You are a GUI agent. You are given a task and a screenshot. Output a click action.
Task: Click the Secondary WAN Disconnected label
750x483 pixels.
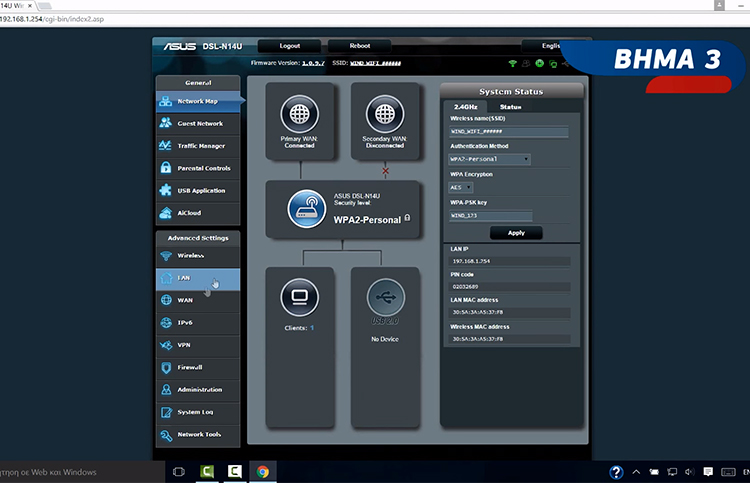click(385, 142)
